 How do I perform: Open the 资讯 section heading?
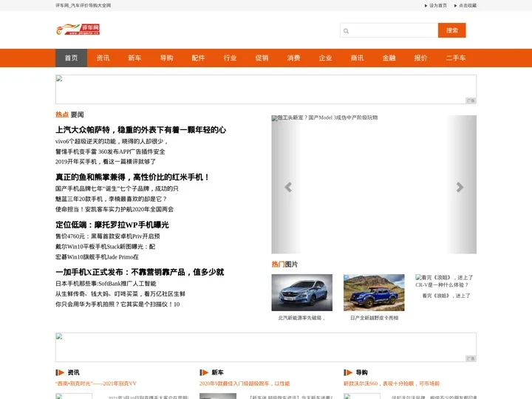(x=73, y=372)
